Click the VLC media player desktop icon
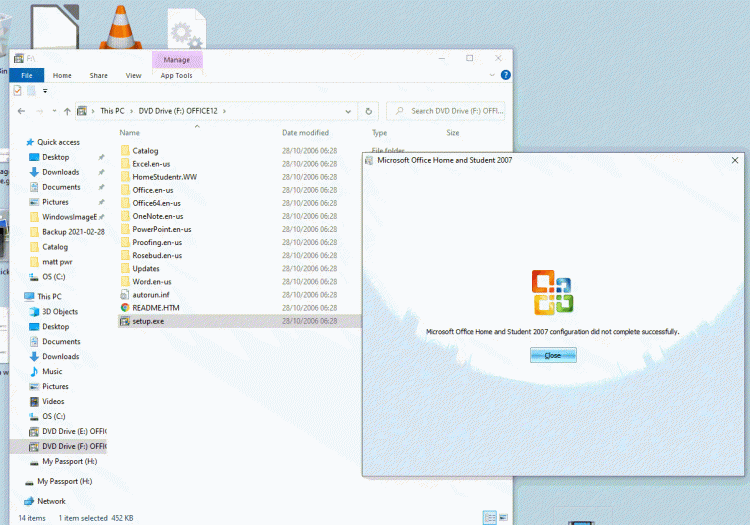Screen dimensions: 750x525 pyautogui.click(x=121, y=27)
